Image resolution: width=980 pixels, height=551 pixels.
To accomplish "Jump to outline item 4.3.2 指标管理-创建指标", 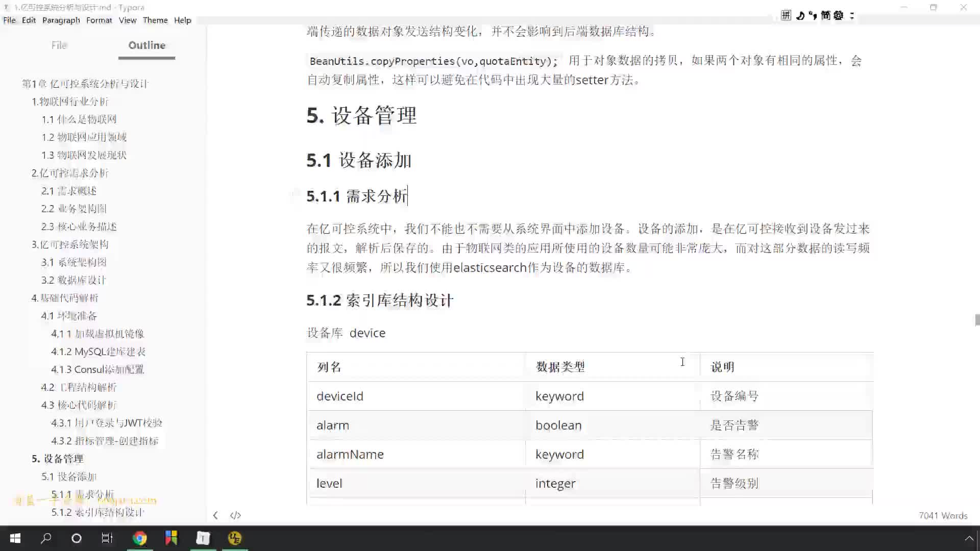I will click(x=105, y=441).
